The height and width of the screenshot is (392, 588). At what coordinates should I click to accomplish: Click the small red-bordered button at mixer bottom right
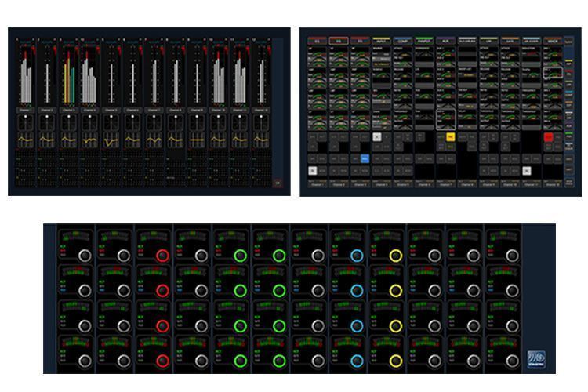pyautogui.click(x=278, y=183)
